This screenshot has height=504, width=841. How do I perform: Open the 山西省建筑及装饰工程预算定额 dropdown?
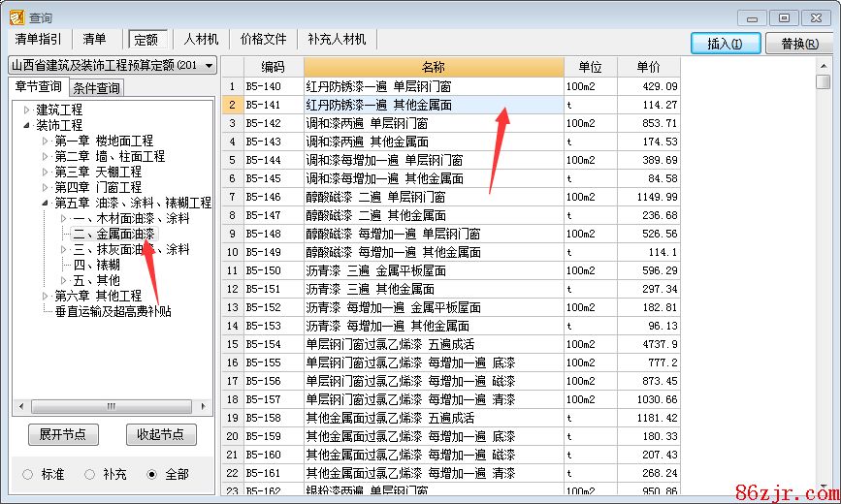209,65
